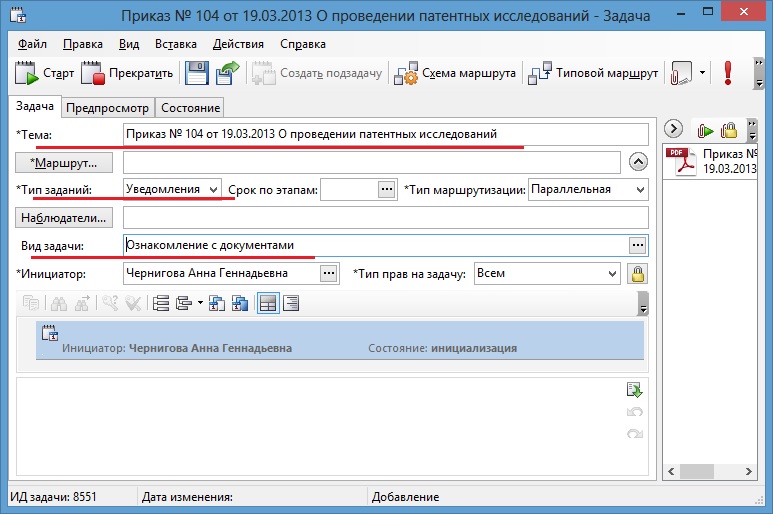Screen dimensions: 773x514
Task: Click the Тема text field
Action: (385, 134)
